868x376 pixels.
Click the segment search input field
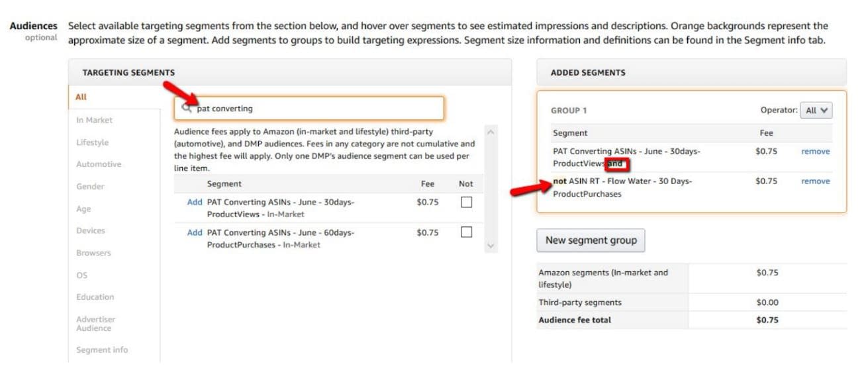pyautogui.click(x=309, y=108)
